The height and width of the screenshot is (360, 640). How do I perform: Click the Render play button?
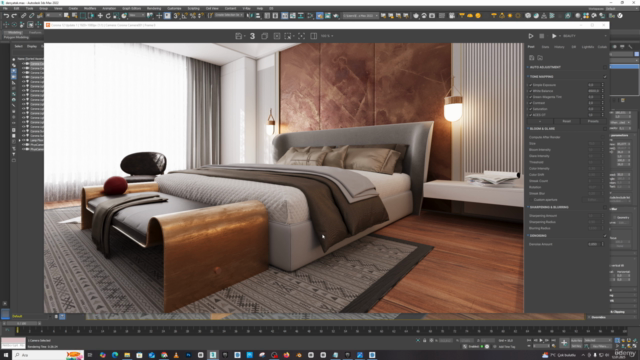point(554,36)
